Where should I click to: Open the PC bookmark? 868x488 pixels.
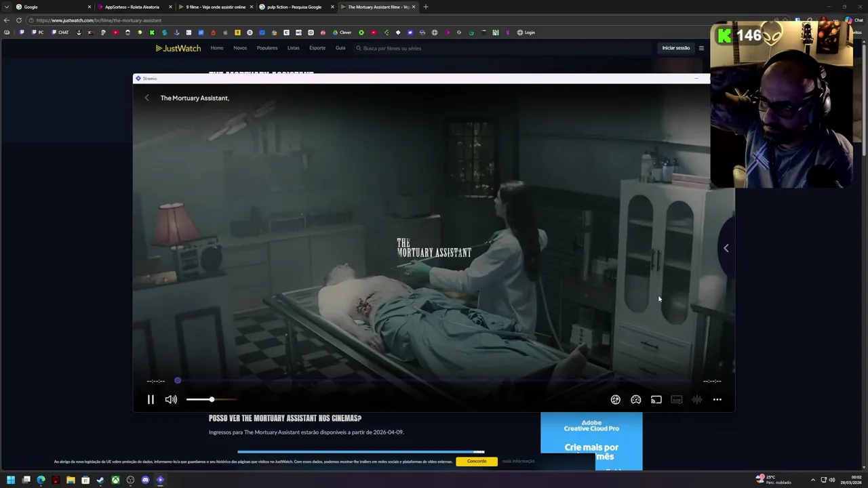click(39, 33)
